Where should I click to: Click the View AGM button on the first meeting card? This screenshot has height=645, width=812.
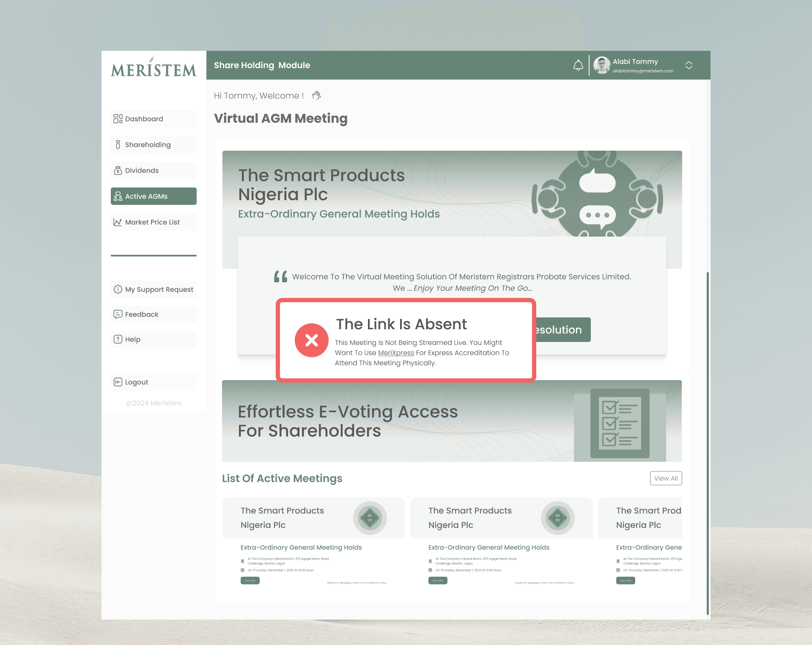click(250, 581)
